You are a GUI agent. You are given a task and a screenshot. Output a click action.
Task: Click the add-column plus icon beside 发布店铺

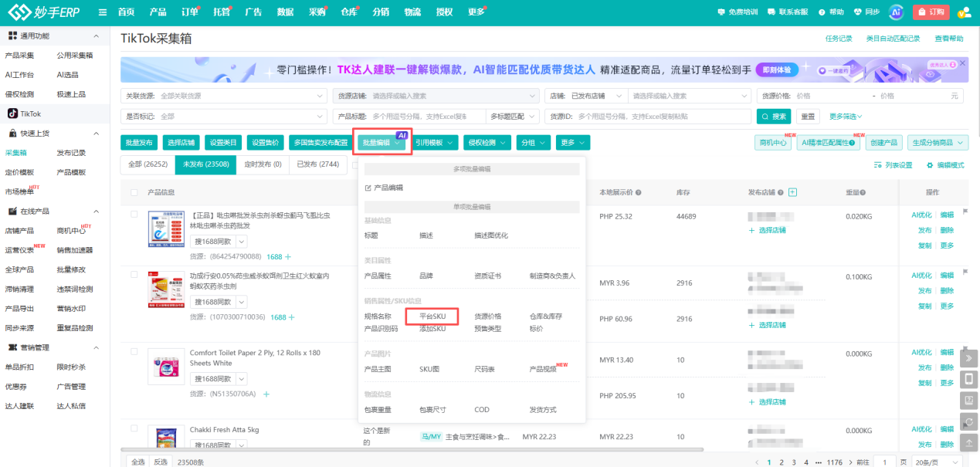792,192
